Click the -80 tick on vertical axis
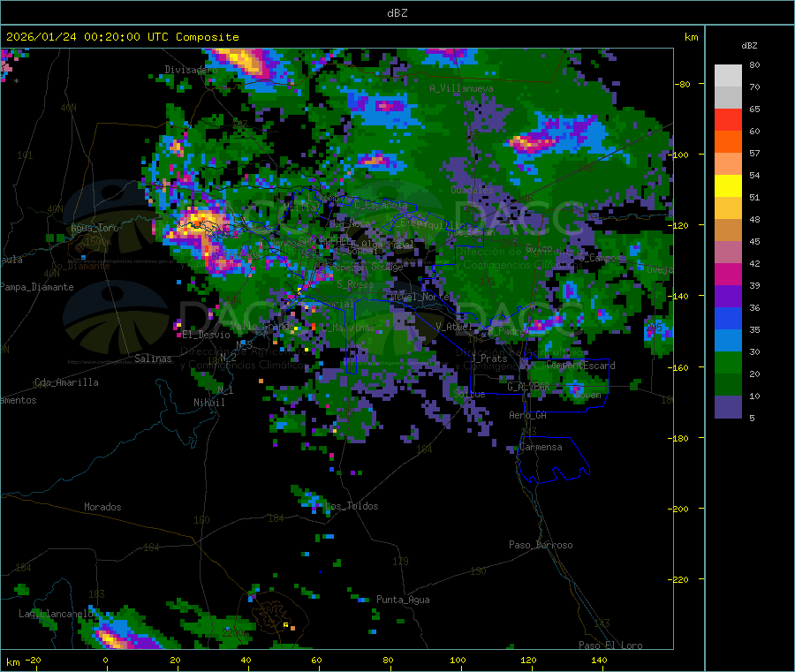 (x=683, y=85)
